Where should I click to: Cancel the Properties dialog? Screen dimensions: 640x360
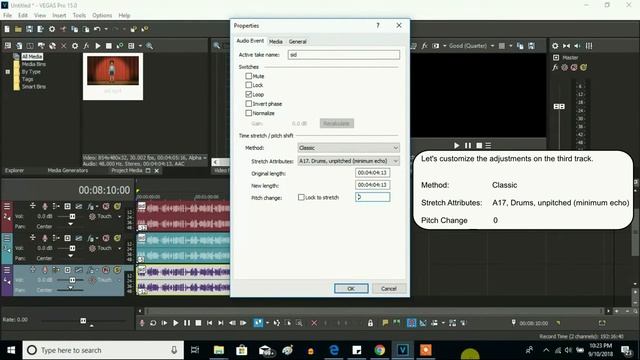(x=389, y=289)
